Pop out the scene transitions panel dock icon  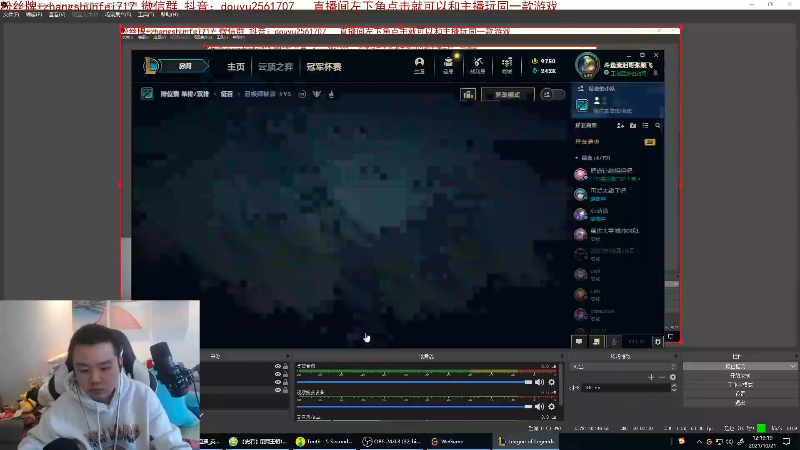(676, 356)
